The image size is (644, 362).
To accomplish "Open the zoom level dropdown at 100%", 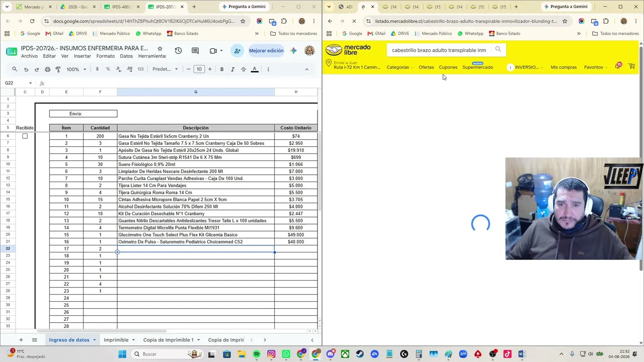I will coord(76,69).
